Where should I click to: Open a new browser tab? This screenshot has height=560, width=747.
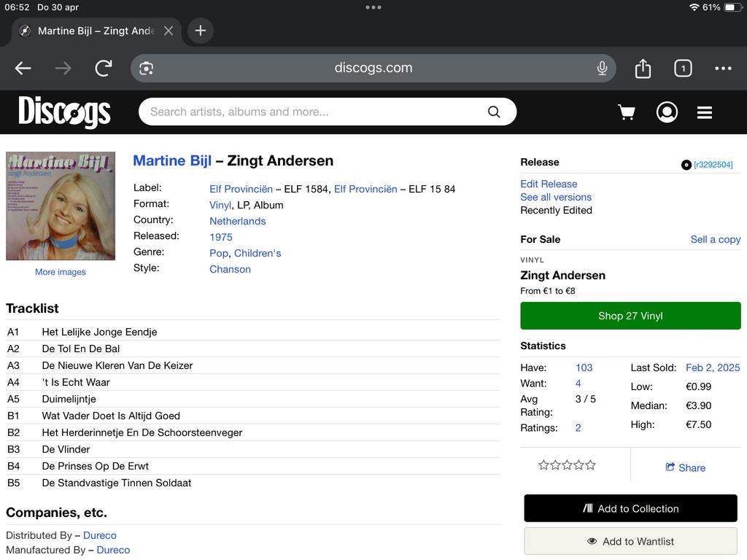pos(201,31)
